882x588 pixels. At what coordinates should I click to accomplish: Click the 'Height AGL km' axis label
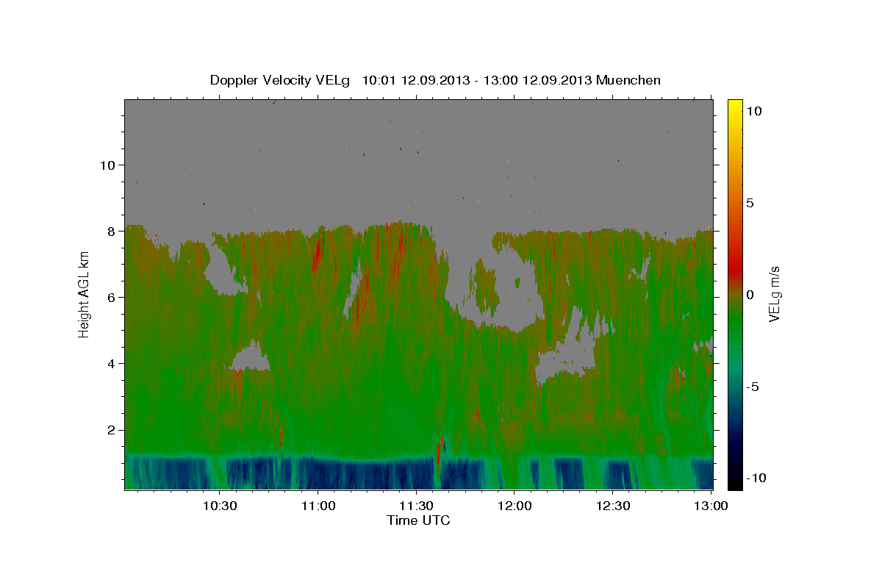(84, 293)
